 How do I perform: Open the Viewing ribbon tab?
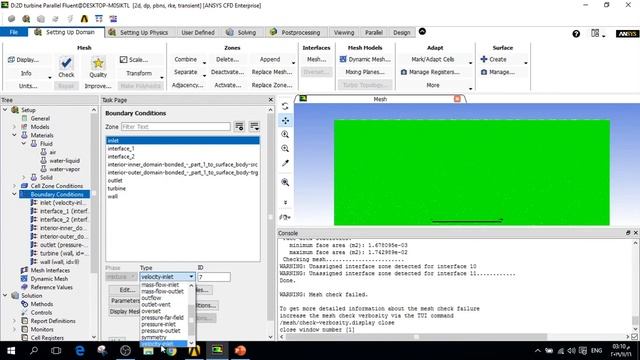(x=344, y=32)
